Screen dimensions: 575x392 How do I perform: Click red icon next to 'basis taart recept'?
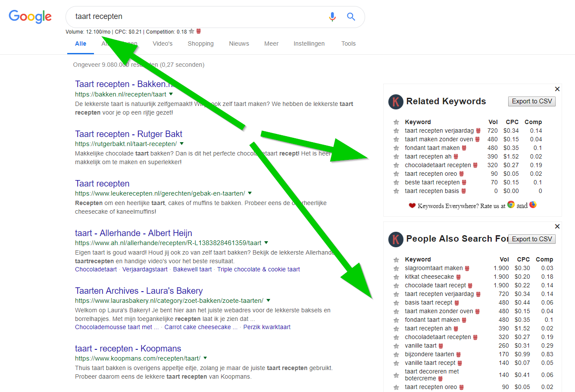coord(457,302)
